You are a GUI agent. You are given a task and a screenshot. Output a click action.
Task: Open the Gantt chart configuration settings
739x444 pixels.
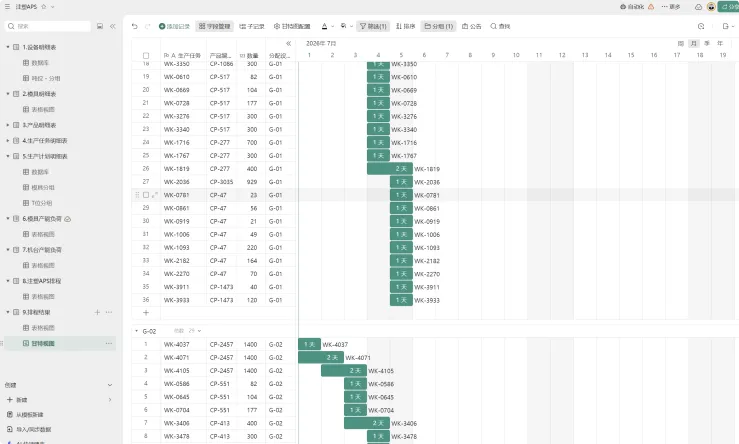[292, 26]
